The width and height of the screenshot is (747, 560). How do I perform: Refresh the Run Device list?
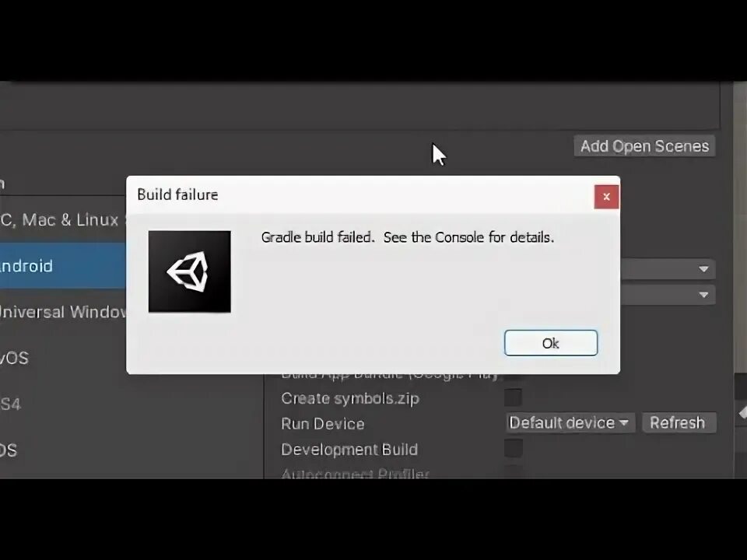[x=679, y=423]
